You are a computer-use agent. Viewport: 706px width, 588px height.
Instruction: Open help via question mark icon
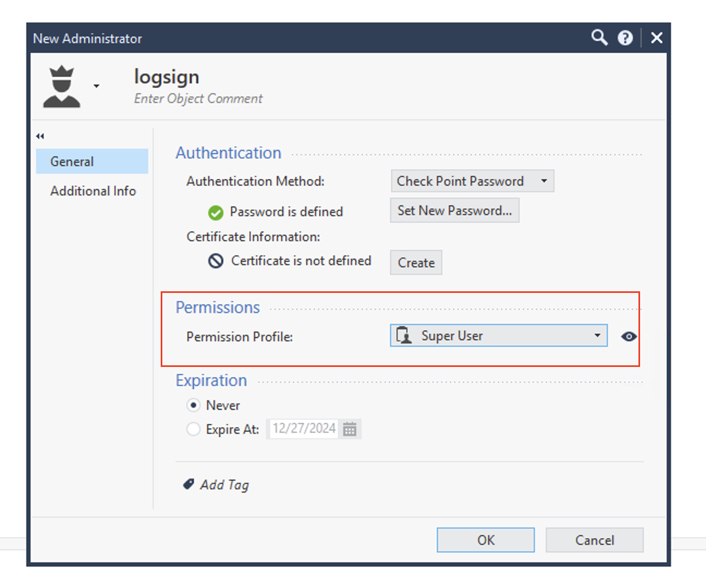pyautogui.click(x=625, y=38)
